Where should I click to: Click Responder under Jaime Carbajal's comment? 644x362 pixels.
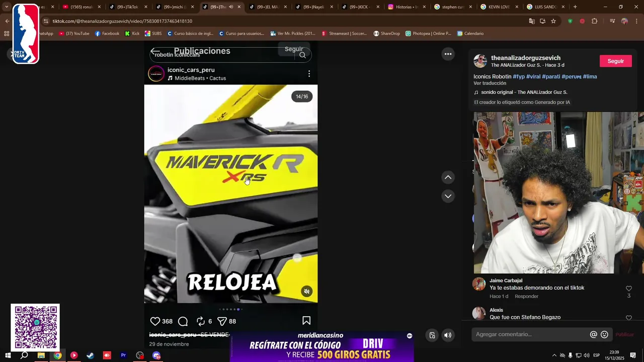(526, 297)
